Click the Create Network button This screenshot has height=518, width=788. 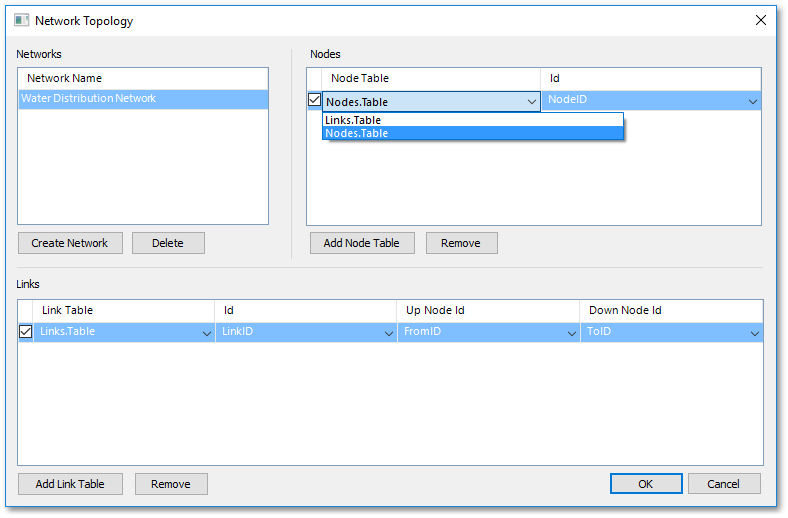[70, 243]
